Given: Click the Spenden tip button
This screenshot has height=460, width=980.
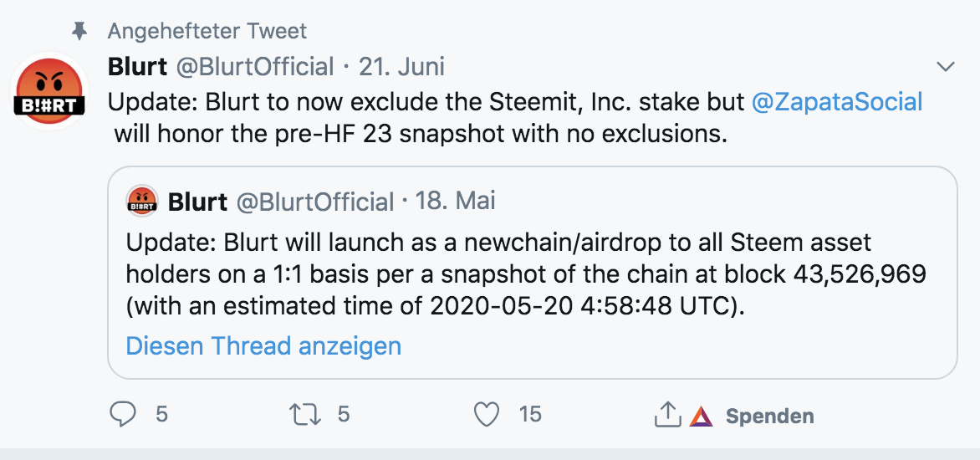Looking at the screenshot, I should (769, 417).
